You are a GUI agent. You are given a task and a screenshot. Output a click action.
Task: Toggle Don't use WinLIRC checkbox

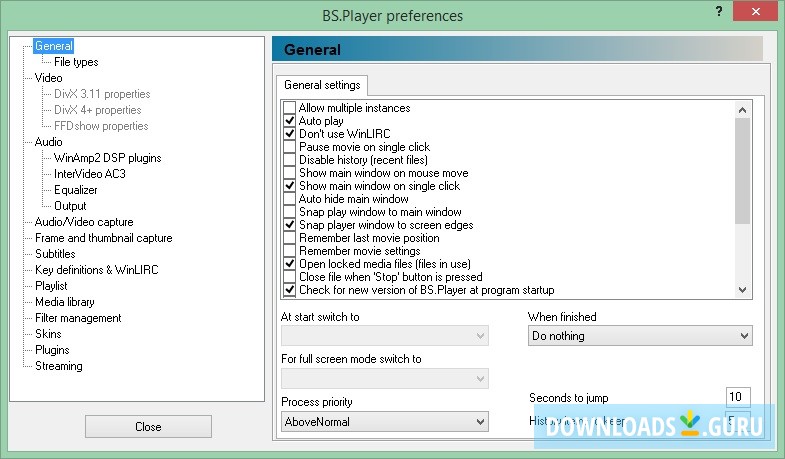tap(289, 134)
